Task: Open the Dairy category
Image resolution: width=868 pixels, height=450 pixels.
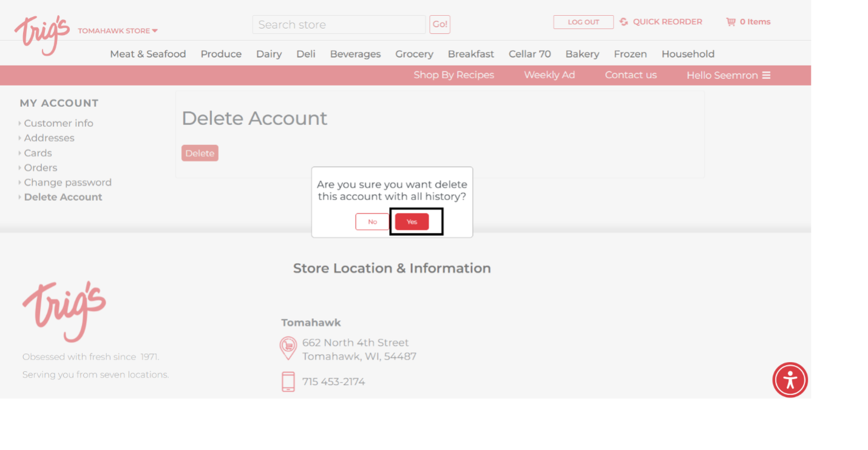Action: [269, 54]
